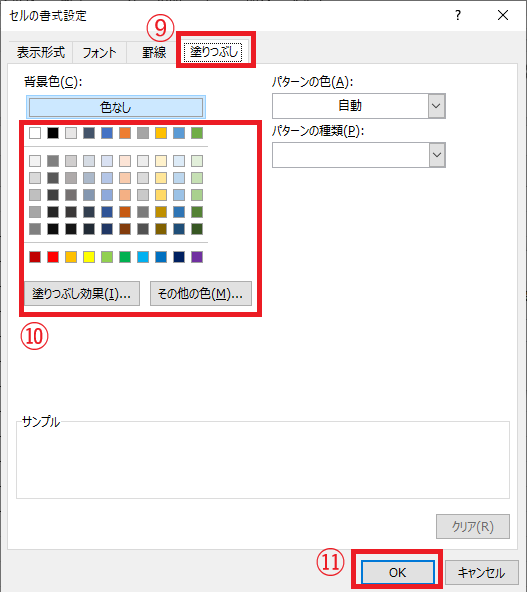Select yellow in standard colors row
Image resolution: width=527 pixels, height=592 pixels.
click(x=89, y=257)
